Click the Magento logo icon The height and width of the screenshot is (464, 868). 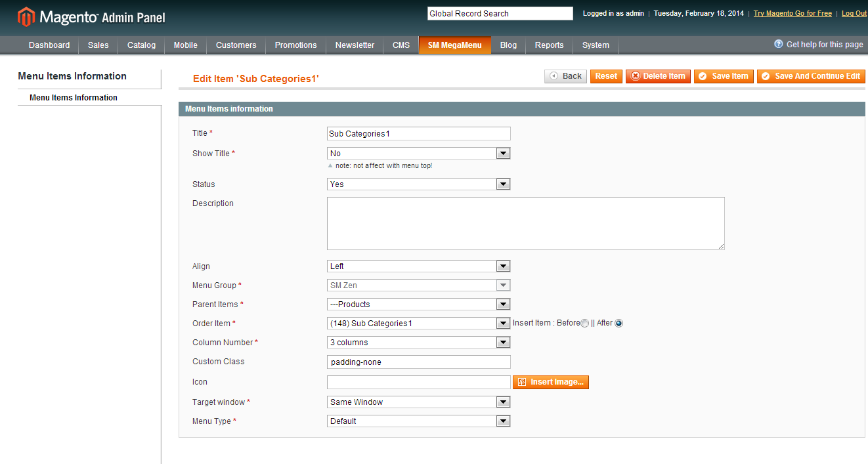click(x=26, y=17)
